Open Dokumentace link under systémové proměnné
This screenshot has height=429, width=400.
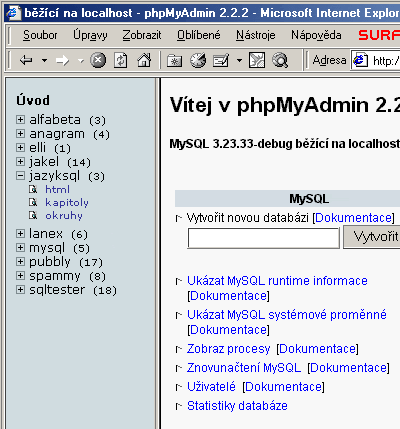(229, 330)
